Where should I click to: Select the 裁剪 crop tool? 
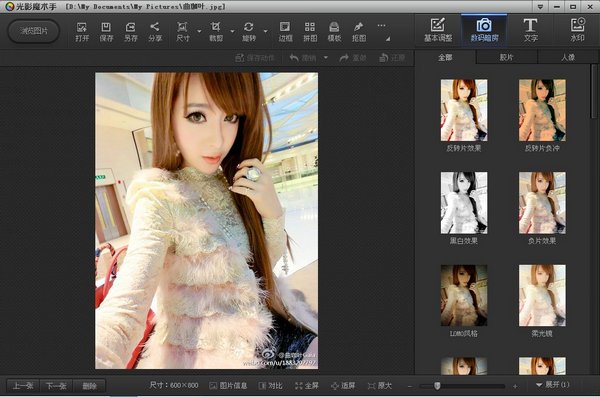pyautogui.click(x=216, y=31)
